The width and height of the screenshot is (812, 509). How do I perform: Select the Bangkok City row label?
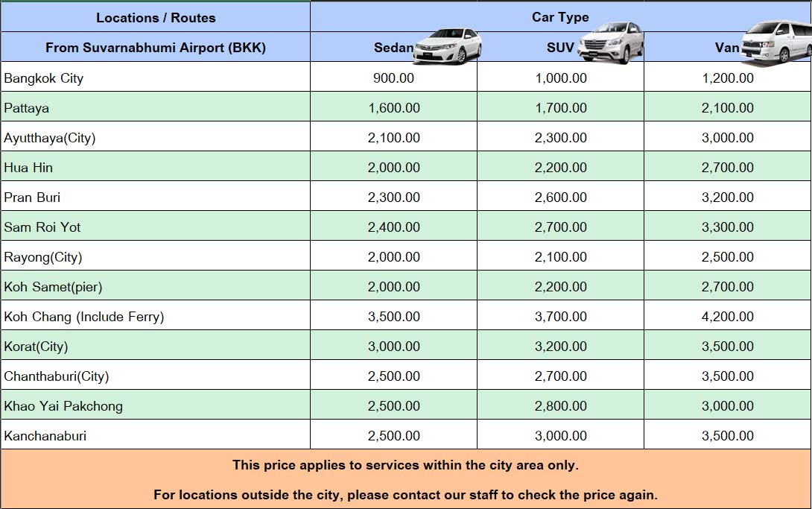[44, 78]
